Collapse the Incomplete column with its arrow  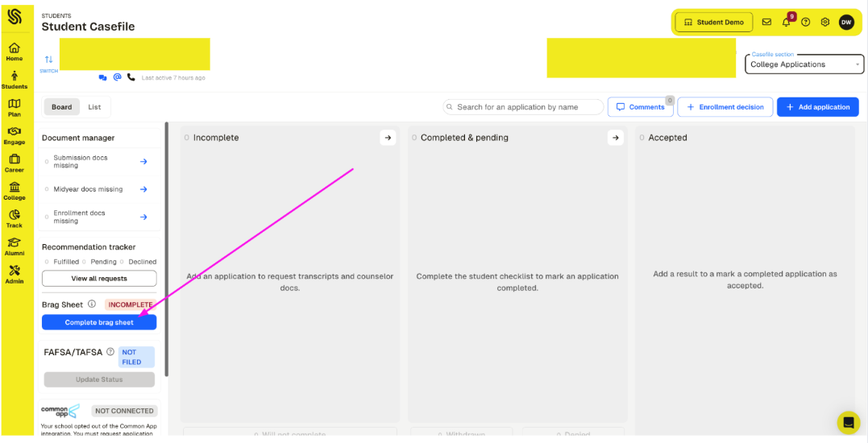tap(388, 138)
